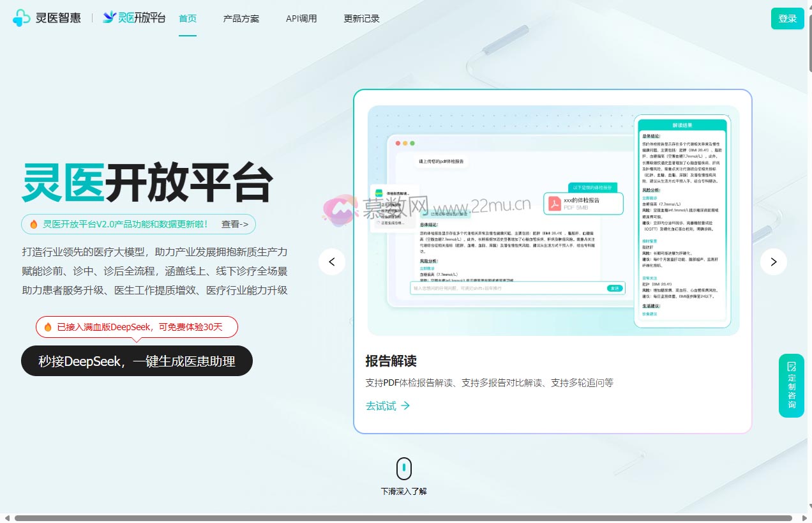Advance the carousel with the right arrow
The image size is (812, 523).
(x=773, y=262)
